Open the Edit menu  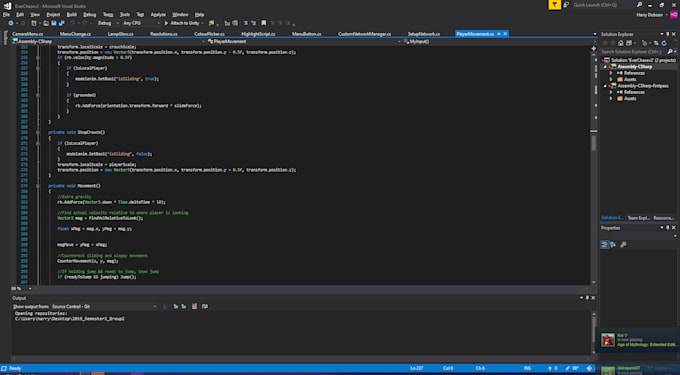click(x=20, y=15)
